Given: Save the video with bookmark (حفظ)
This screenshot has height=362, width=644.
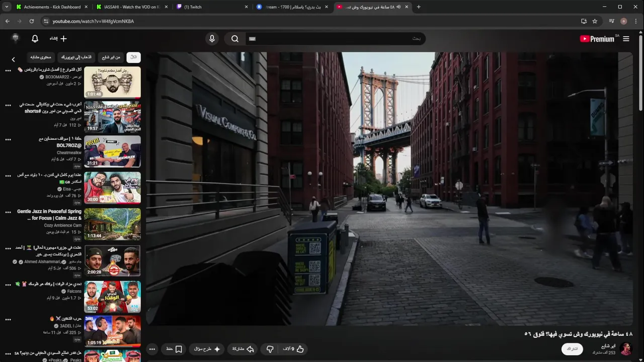Looking at the screenshot, I should pos(174,349).
